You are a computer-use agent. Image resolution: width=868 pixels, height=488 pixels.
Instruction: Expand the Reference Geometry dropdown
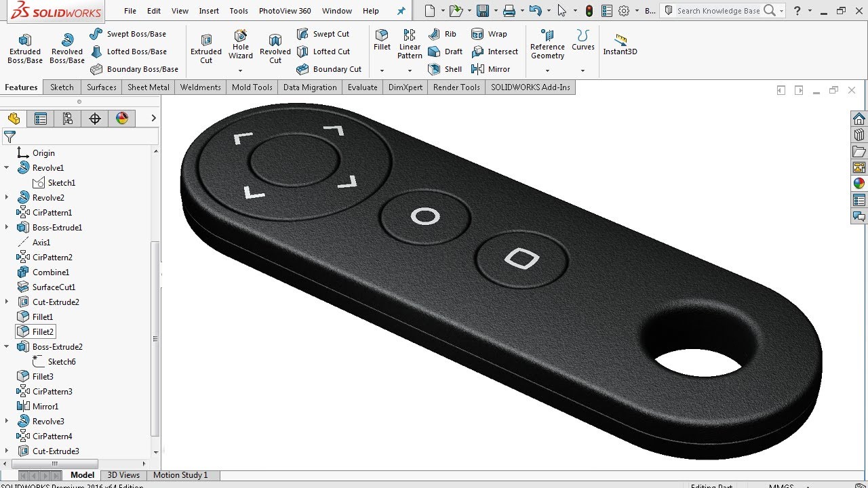coord(547,70)
